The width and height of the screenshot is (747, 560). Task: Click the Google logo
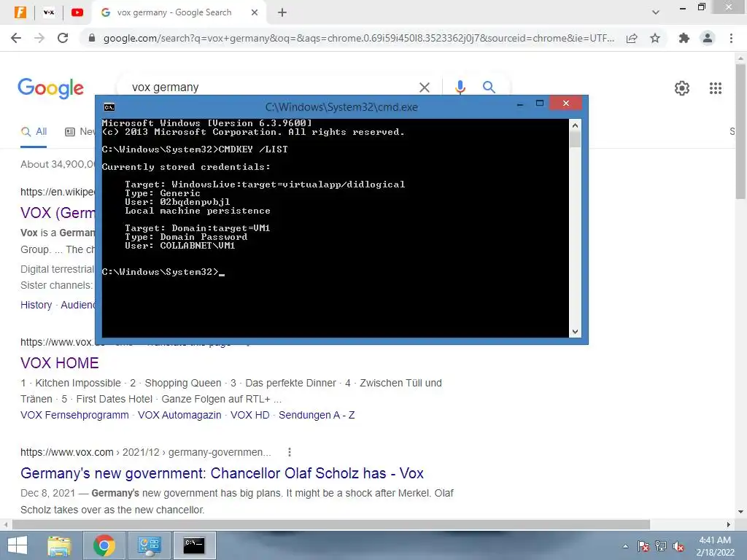(x=50, y=88)
